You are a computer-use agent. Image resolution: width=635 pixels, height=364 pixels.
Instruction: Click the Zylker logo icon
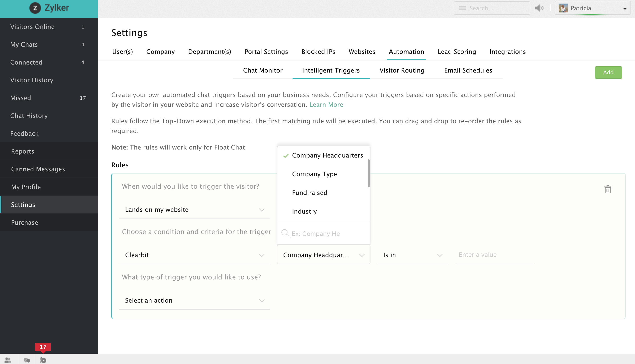coord(35,8)
